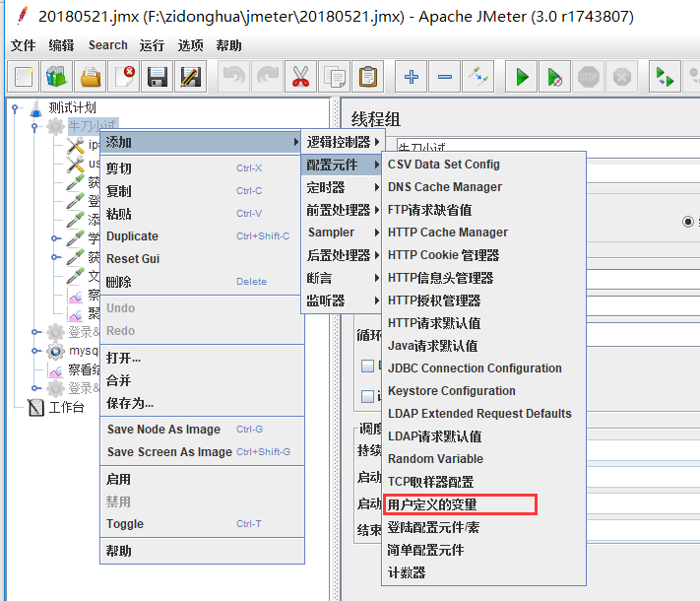The image size is (700, 601).
Task: Open the 文件 menu
Action: [24, 45]
